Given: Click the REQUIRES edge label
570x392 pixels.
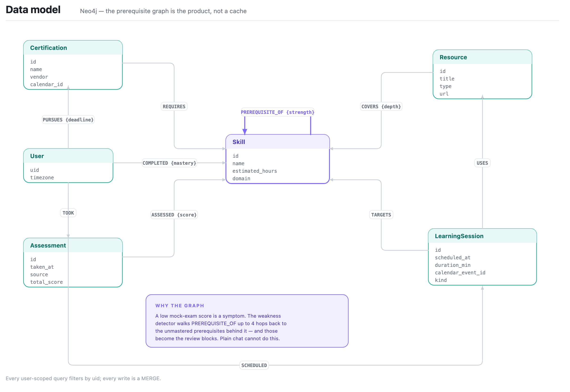Looking at the screenshot, I should (x=174, y=107).
